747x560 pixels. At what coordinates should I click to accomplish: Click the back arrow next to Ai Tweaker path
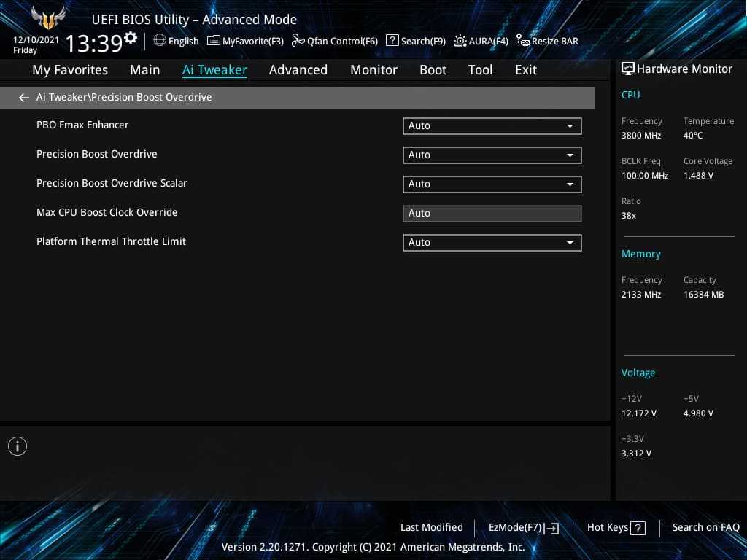[x=24, y=98]
